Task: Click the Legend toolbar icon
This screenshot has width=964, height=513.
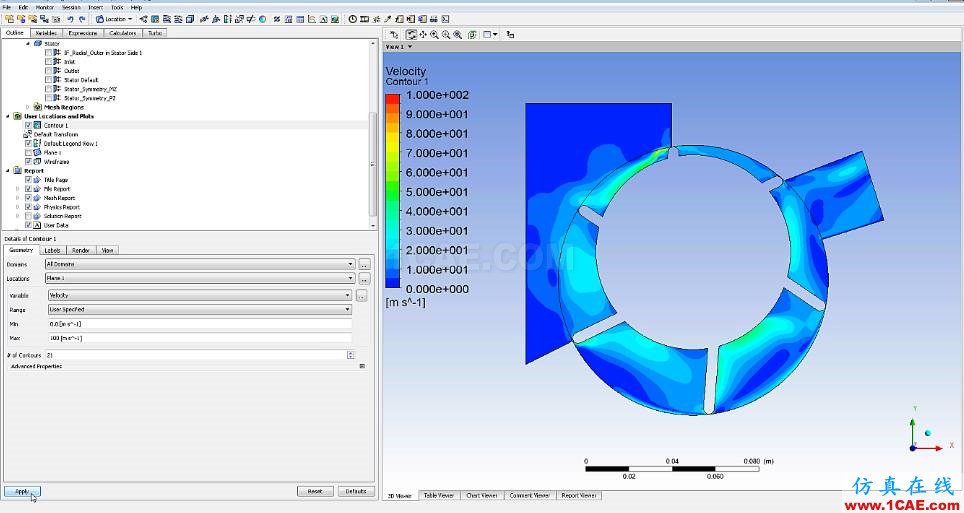Action: point(228,19)
